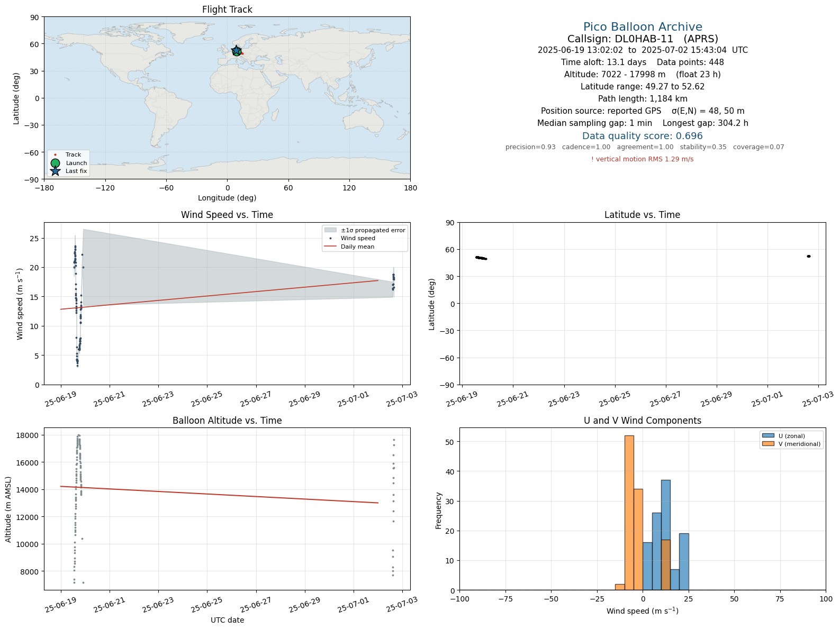
Task: Click the "Latitude vs. Time" title
Action: point(643,215)
